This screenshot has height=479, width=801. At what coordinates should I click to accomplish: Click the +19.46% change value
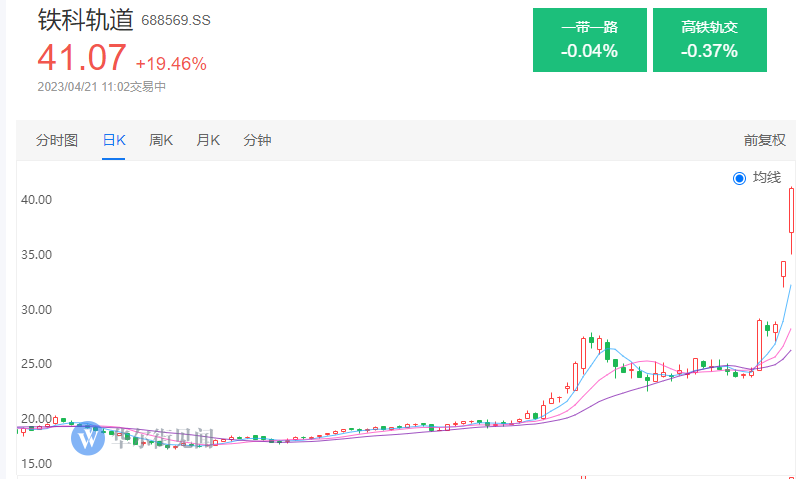coord(171,64)
